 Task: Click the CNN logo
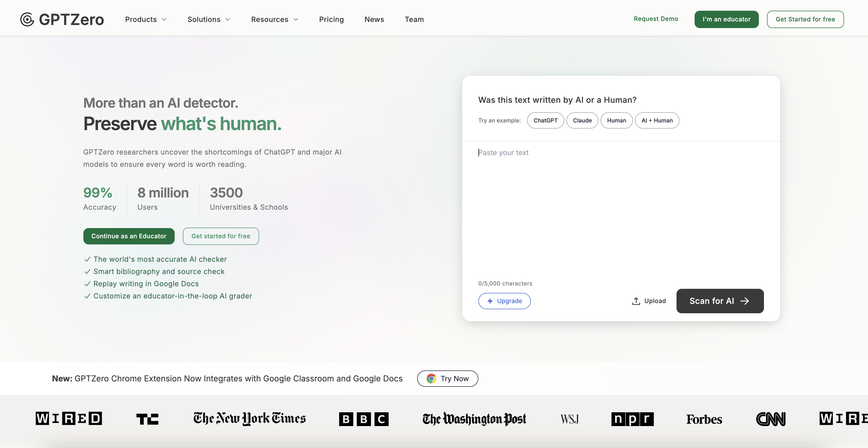pyautogui.click(x=771, y=419)
